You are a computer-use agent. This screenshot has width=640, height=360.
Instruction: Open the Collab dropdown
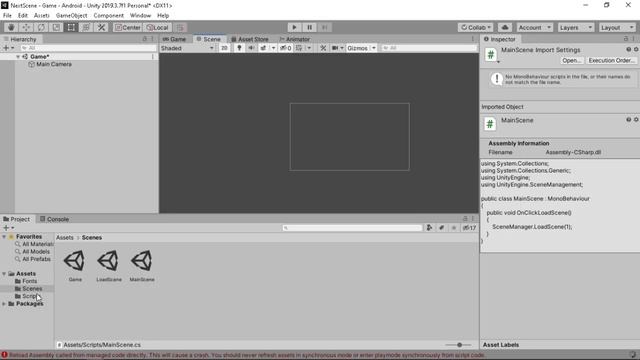[476, 27]
